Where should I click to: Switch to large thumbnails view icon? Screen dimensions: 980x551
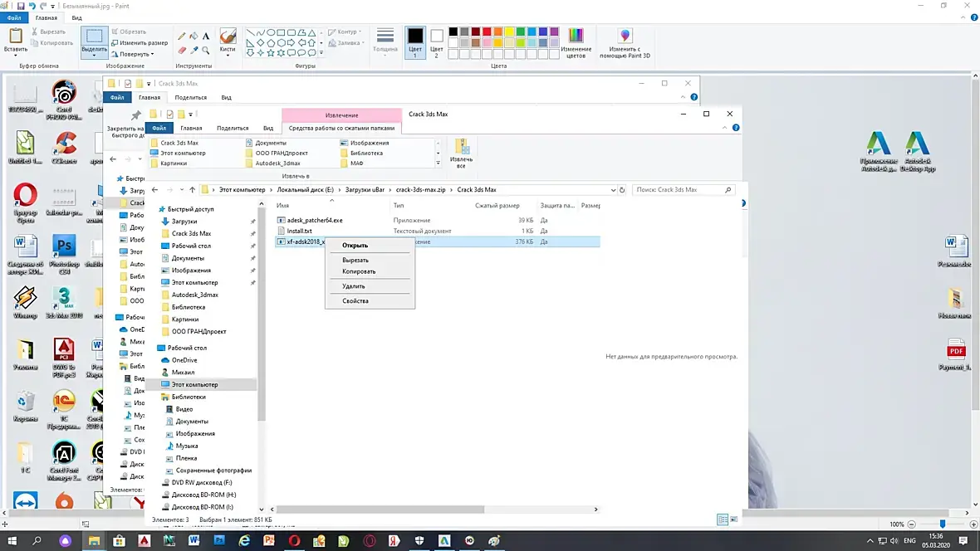pos(734,519)
